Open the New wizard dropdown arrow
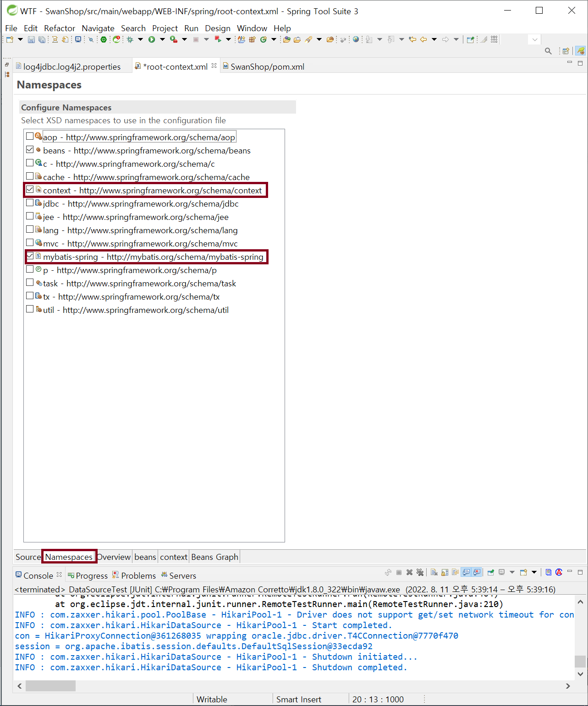This screenshot has height=706, width=588. (x=20, y=39)
